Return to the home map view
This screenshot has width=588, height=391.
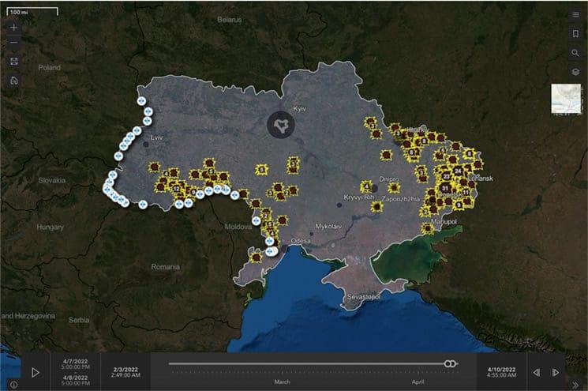click(14, 80)
